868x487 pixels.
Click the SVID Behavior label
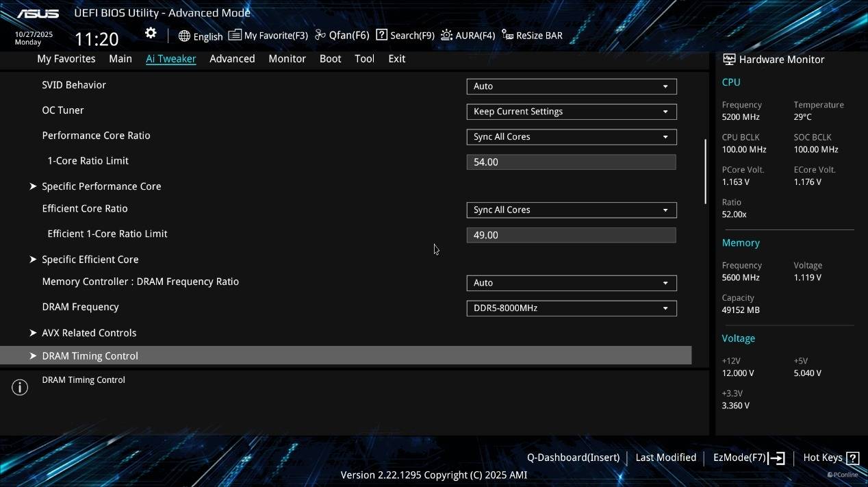point(74,85)
